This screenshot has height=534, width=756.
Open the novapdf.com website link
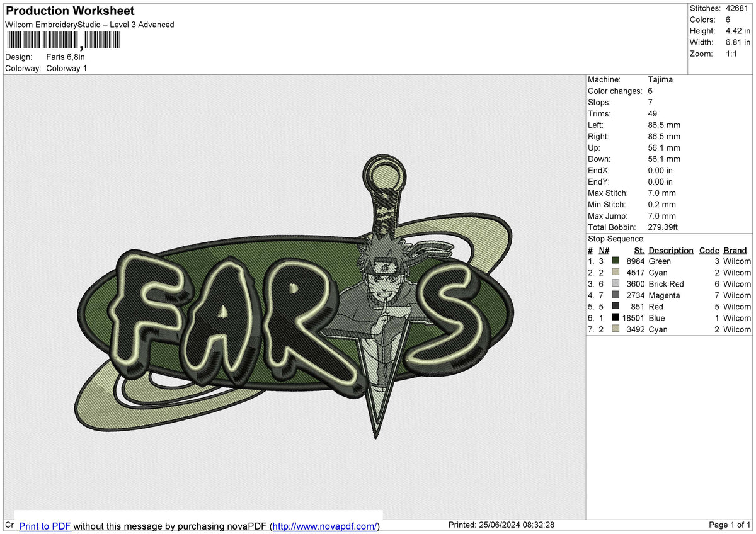click(x=326, y=526)
